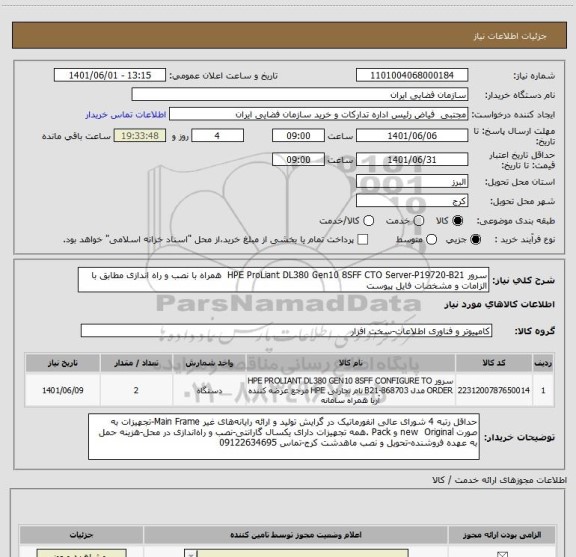
Task: Click the HPE PROLIANT DL380 item name cell
Action: pos(350,390)
